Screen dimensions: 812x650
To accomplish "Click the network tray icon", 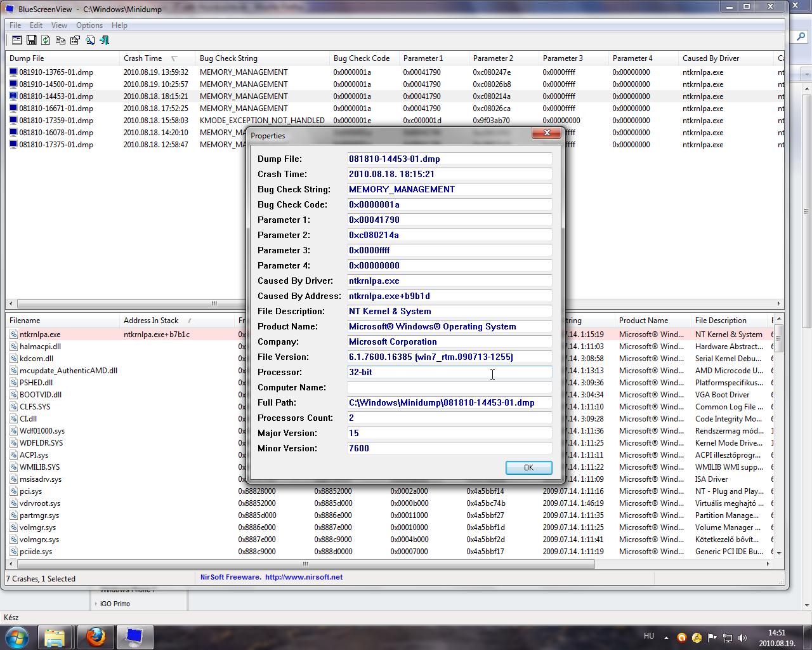I will click(728, 637).
